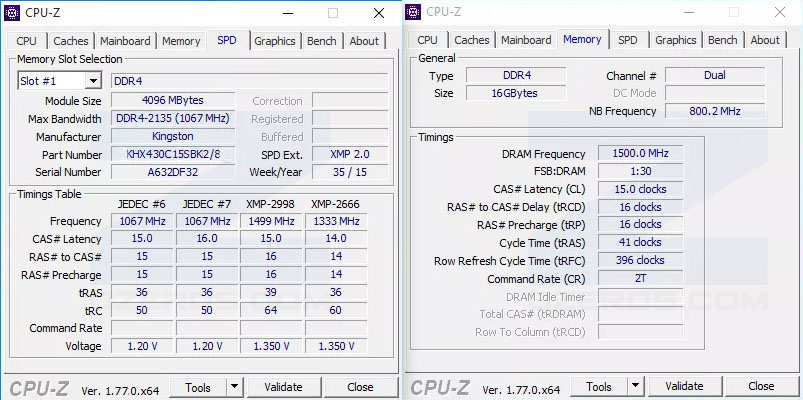This screenshot has height=400, width=803.
Task: Expand the Tools arrow in the SPD window
Action: click(x=234, y=387)
